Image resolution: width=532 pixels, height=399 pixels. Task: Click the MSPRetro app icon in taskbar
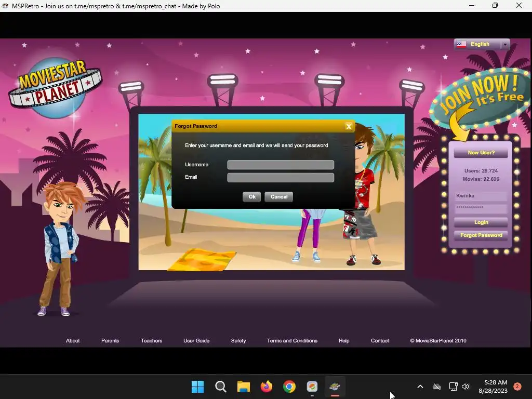pos(335,387)
